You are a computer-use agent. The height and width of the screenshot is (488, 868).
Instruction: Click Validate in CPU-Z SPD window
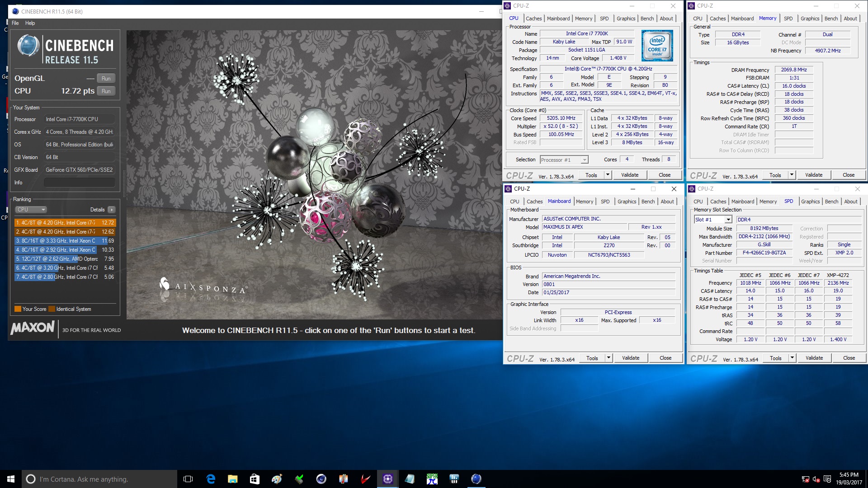(814, 358)
